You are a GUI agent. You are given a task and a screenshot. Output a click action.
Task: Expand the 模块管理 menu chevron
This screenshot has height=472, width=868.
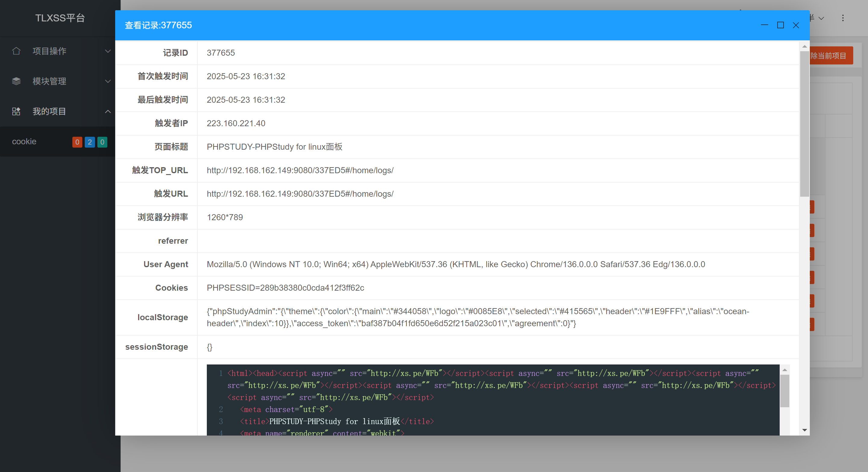(x=108, y=81)
